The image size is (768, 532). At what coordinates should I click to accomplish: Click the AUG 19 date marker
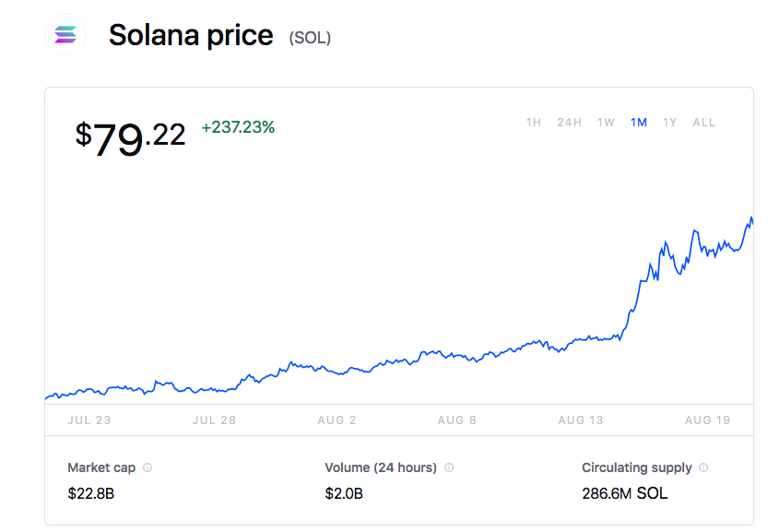coord(707,420)
